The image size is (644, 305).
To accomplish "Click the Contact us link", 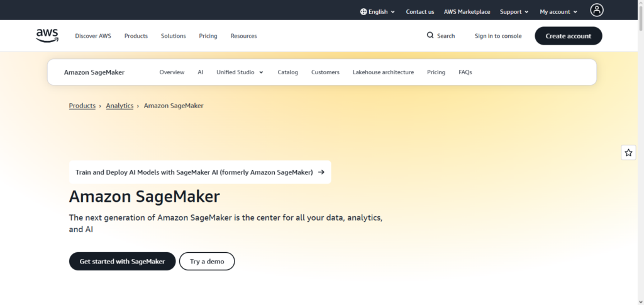I will click(x=419, y=12).
